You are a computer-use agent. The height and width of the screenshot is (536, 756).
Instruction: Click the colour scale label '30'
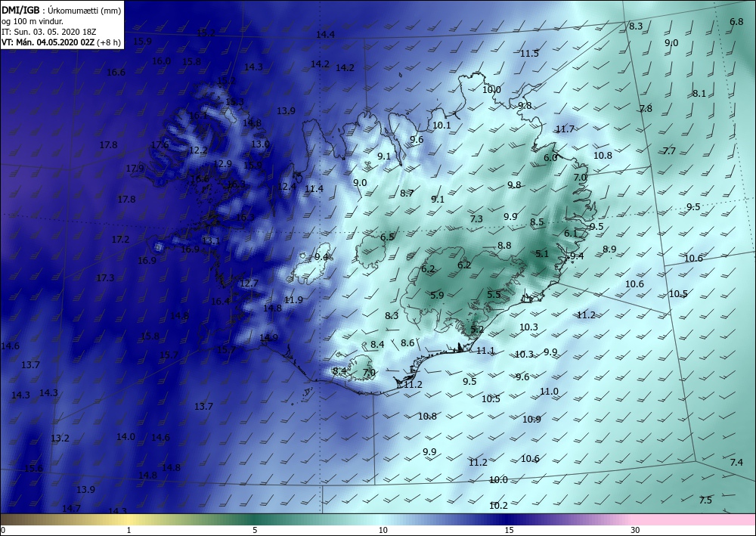pyautogui.click(x=636, y=530)
